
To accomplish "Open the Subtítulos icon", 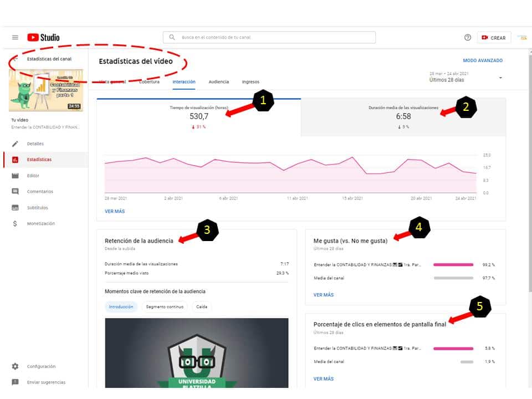I will 15,208.
